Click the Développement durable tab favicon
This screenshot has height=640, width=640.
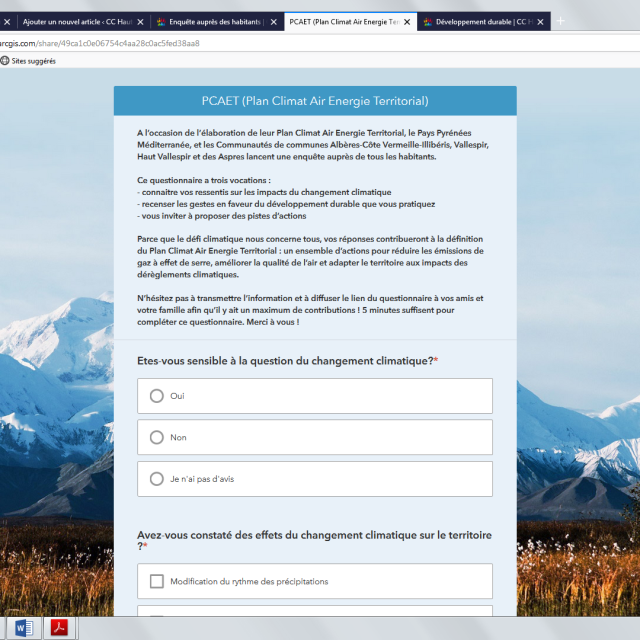(428, 21)
